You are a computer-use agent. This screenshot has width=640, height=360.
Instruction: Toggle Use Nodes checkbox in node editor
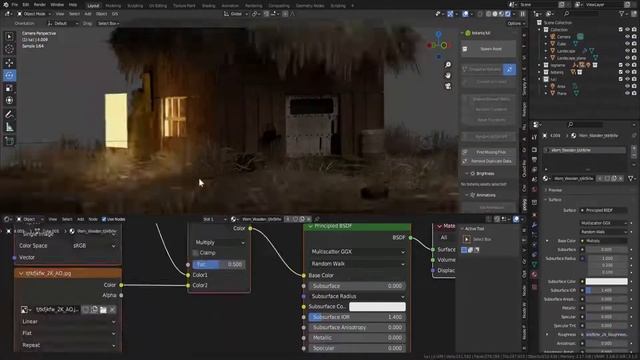pos(104,219)
